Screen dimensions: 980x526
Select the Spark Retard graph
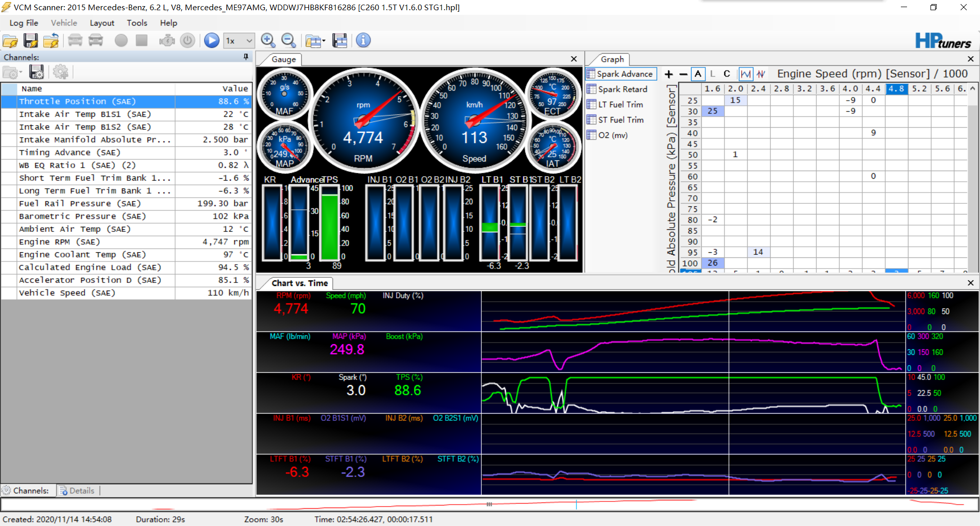point(618,89)
